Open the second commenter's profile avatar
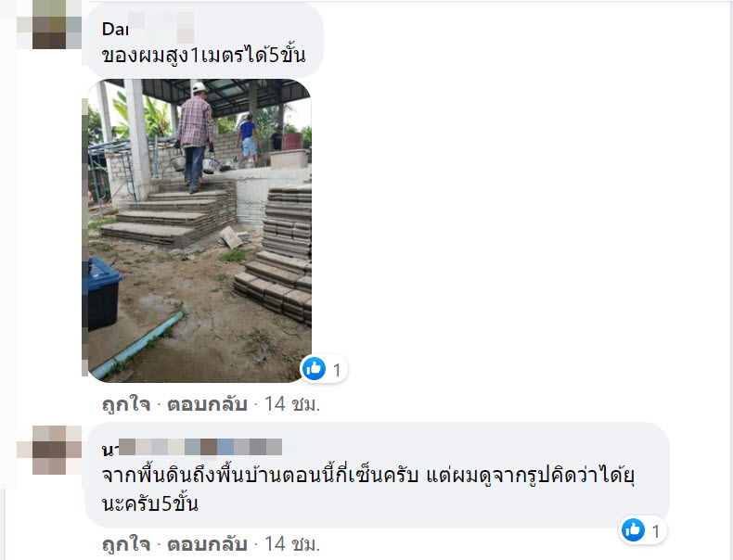Viewport: 733px width, 560px height. pos(49,450)
